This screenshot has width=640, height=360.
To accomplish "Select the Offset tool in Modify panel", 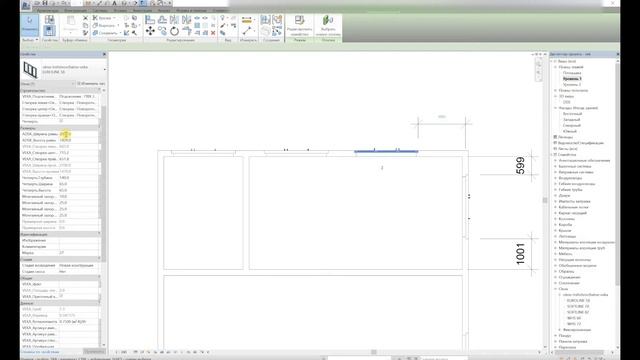I will pos(162,19).
